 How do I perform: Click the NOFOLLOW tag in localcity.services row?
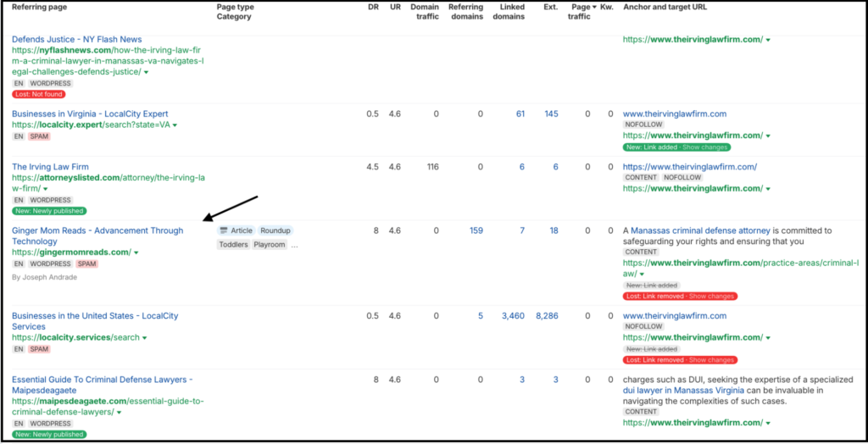click(x=644, y=326)
